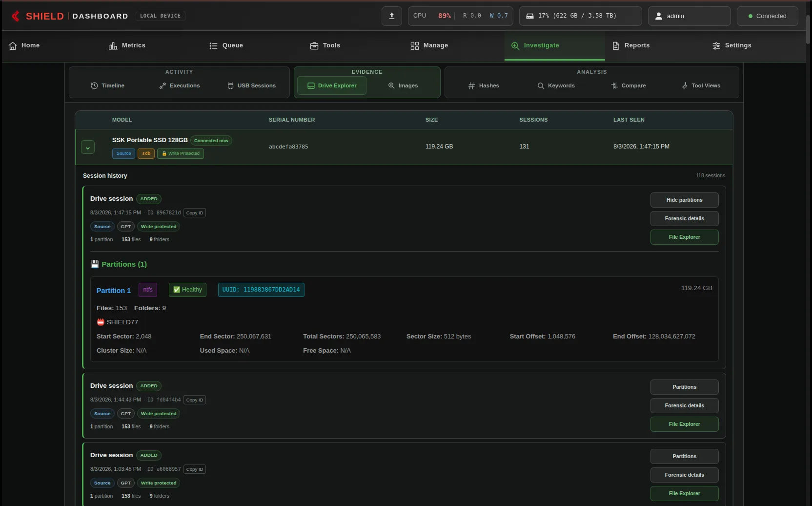This screenshot has height=506, width=812.
Task: Click the Partition 1 heading
Action: pyautogui.click(x=114, y=291)
